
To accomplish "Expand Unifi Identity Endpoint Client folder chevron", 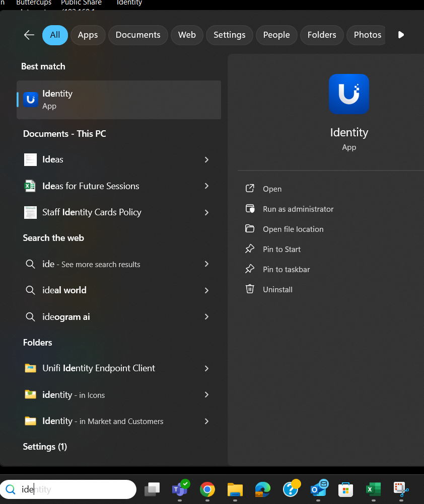I will [x=206, y=368].
